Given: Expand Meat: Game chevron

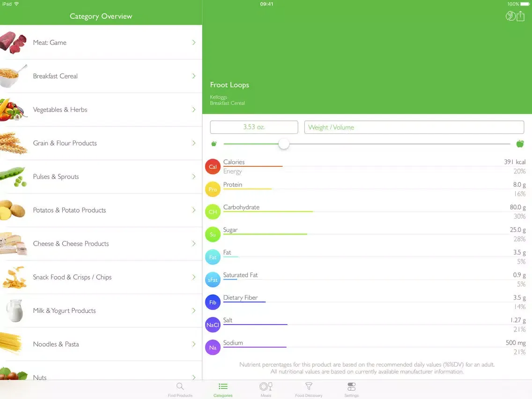Looking at the screenshot, I should 194,43.
